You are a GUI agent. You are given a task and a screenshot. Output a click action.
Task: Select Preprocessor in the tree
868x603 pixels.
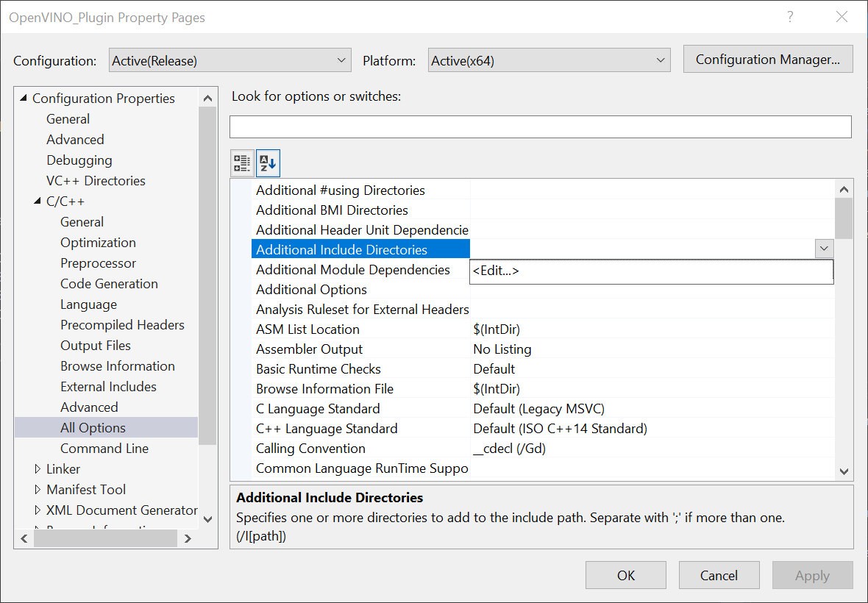98,263
